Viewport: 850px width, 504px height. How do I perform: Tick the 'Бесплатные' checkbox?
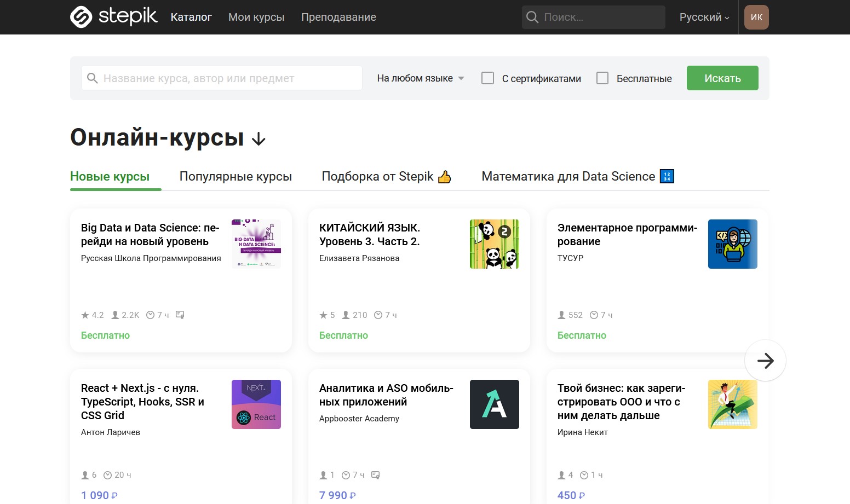click(602, 78)
